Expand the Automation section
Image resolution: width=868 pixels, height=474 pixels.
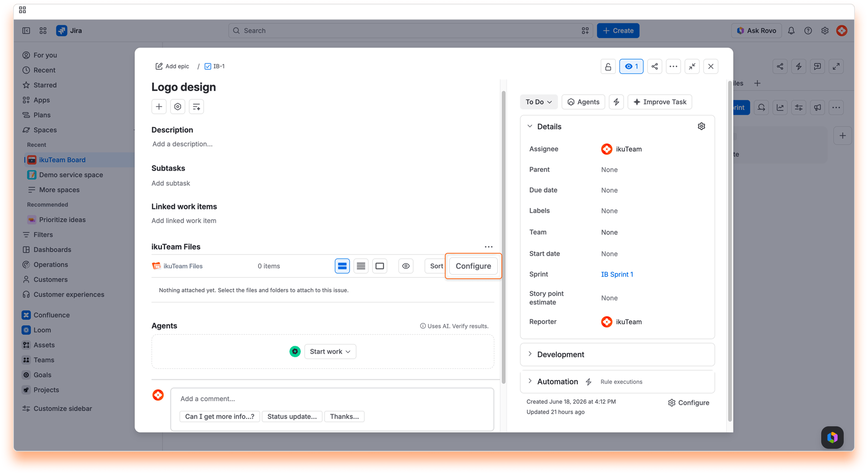tap(530, 381)
